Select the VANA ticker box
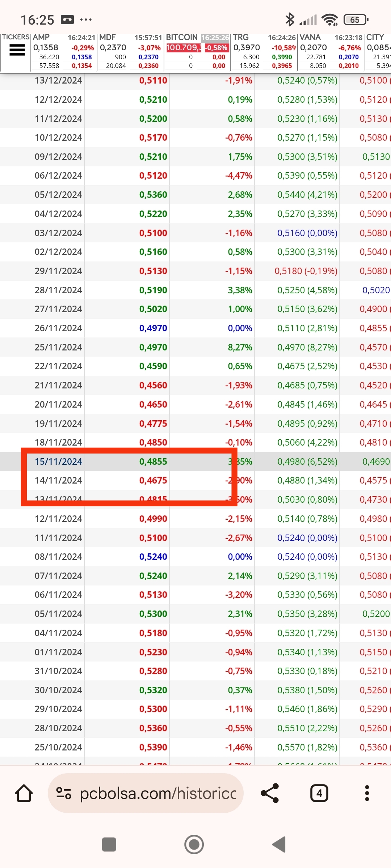Viewport: 391px width, 868px height. [331, 52]
